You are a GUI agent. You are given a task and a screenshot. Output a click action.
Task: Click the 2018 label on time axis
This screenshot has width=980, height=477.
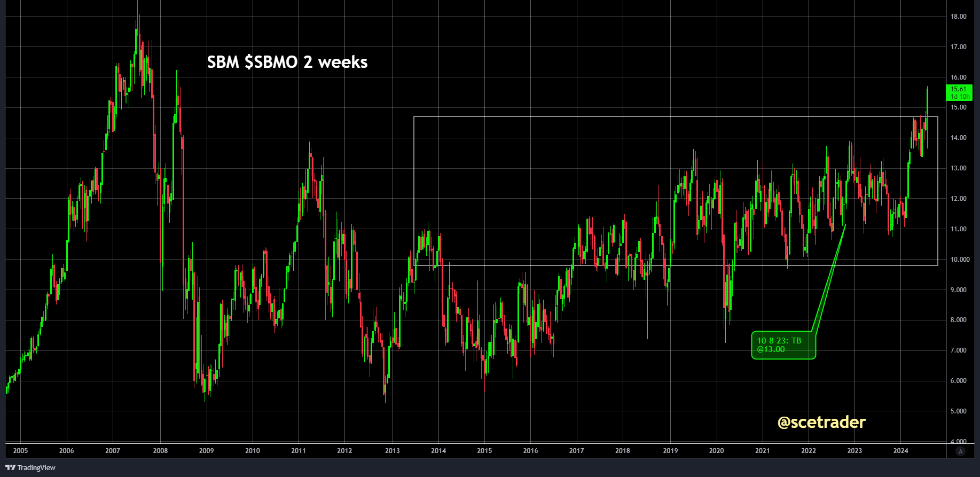click(622, 451)
